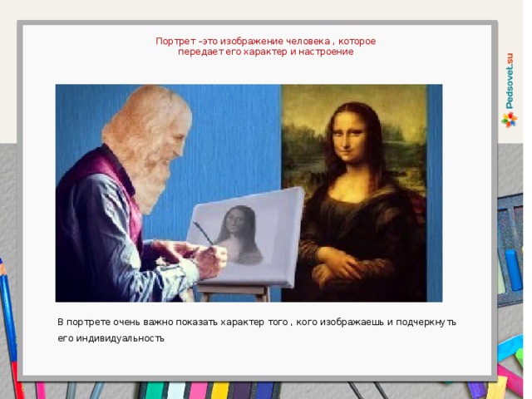Click the caption line 'В портрете очень важно показать характер'
Image resolution: width=532 pixels, height=399 pixels.
(x=257, y=322)
